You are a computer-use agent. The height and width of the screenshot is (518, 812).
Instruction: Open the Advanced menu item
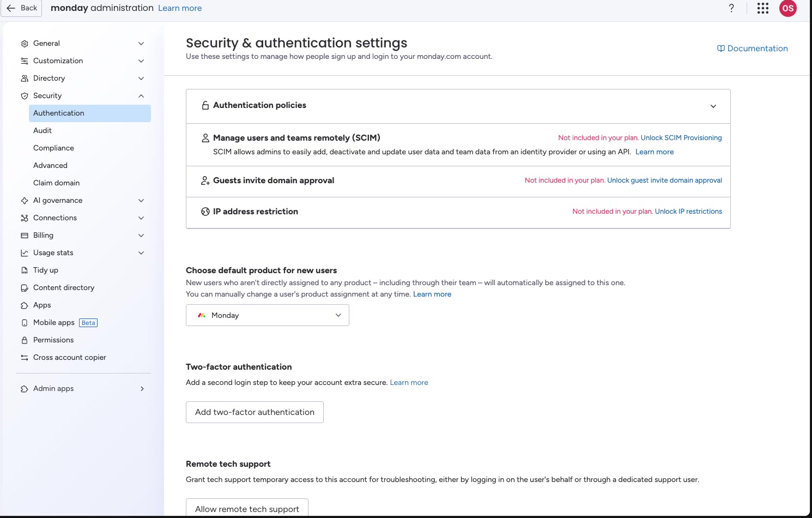(x=90, y=166)
